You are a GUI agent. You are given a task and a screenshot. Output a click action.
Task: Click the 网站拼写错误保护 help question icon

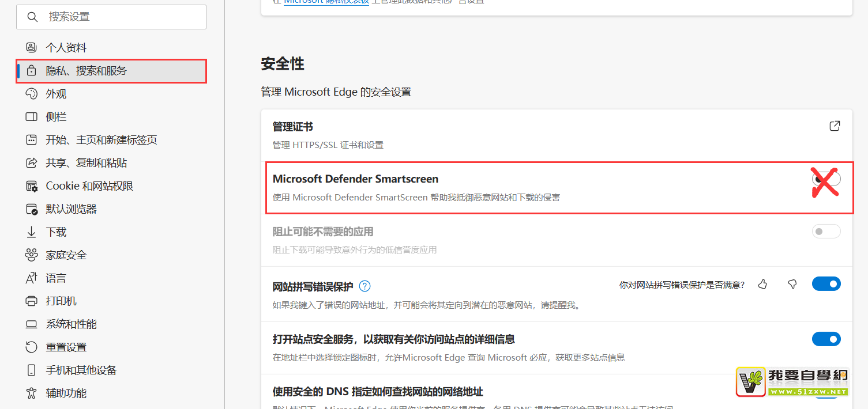365,286
